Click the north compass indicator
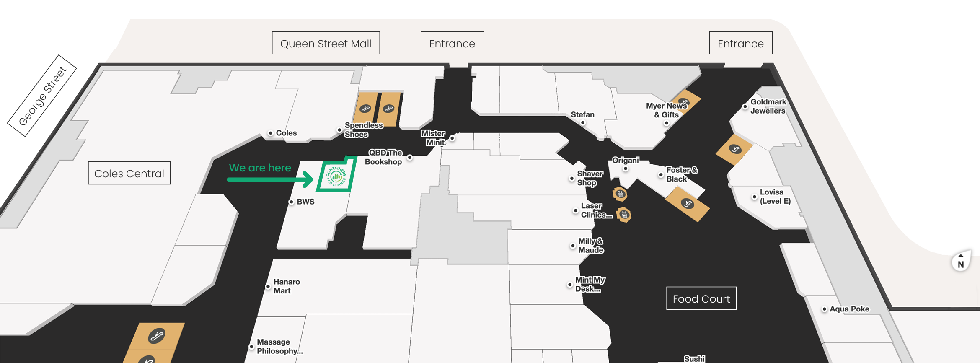This screenshot has width=980, height=363. coord(960,262)
